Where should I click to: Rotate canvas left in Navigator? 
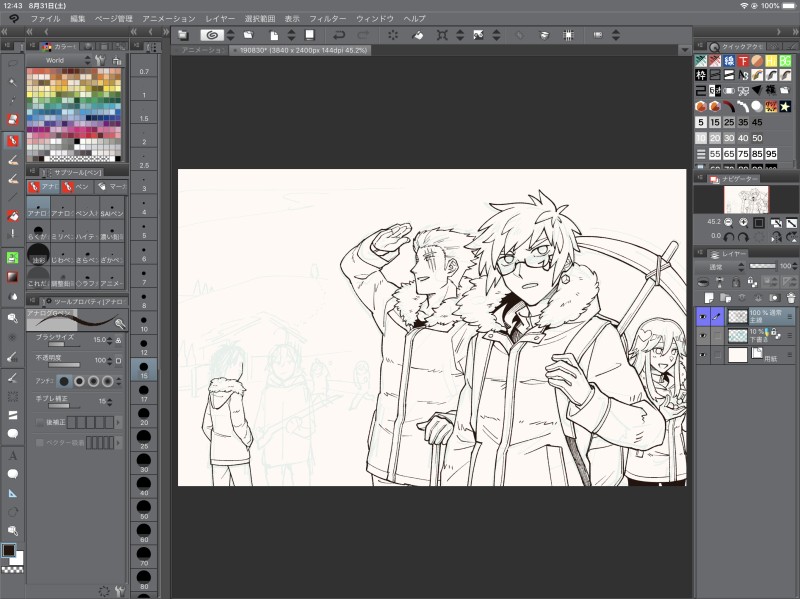tap(729, 237)
